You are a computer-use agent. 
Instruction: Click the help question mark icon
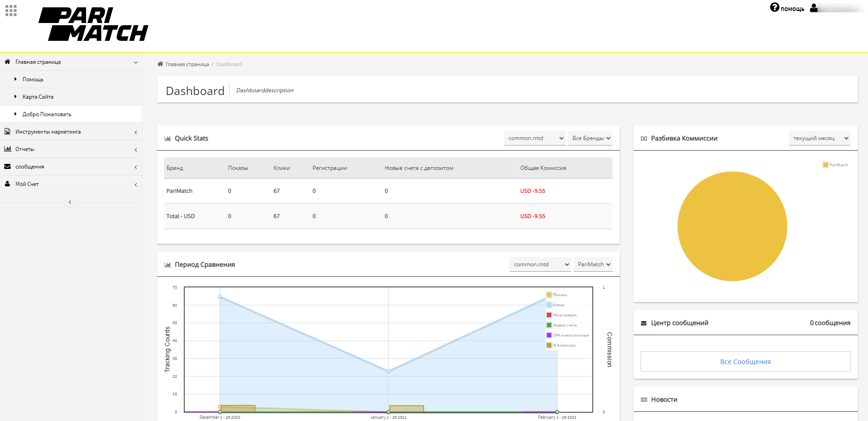tap(775, 7)
